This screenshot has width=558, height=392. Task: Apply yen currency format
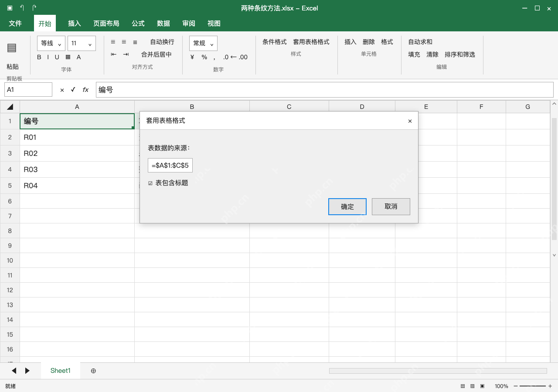click(192, 57)
